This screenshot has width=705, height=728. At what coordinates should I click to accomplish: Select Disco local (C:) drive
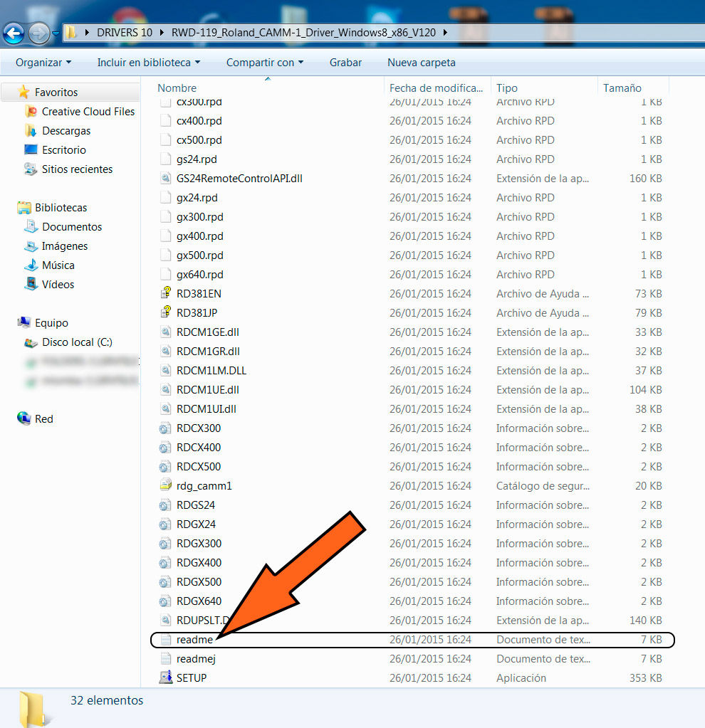tap(77, 342)
